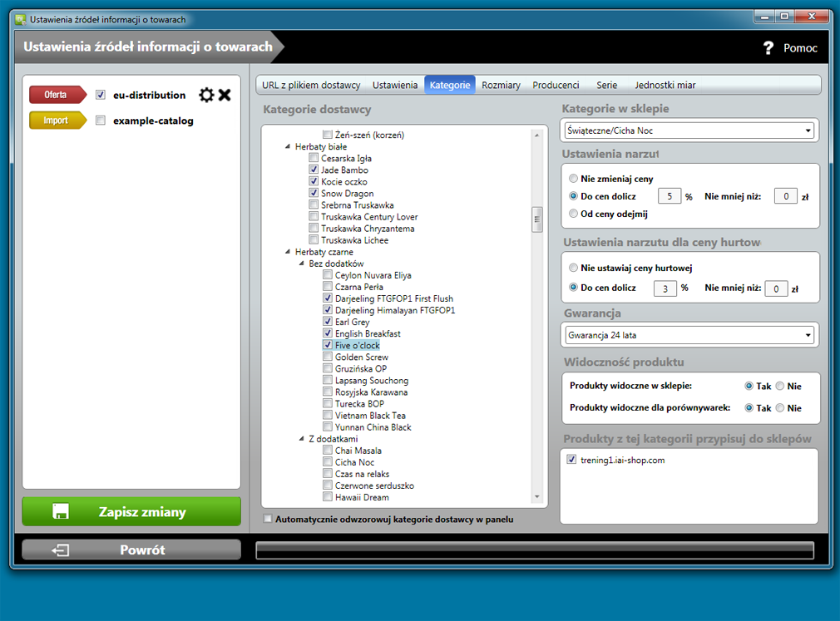Click the category tree vertical scrollbar thumb
The width and height of the screenshot is (840, 621).
[x=537, y=219]
